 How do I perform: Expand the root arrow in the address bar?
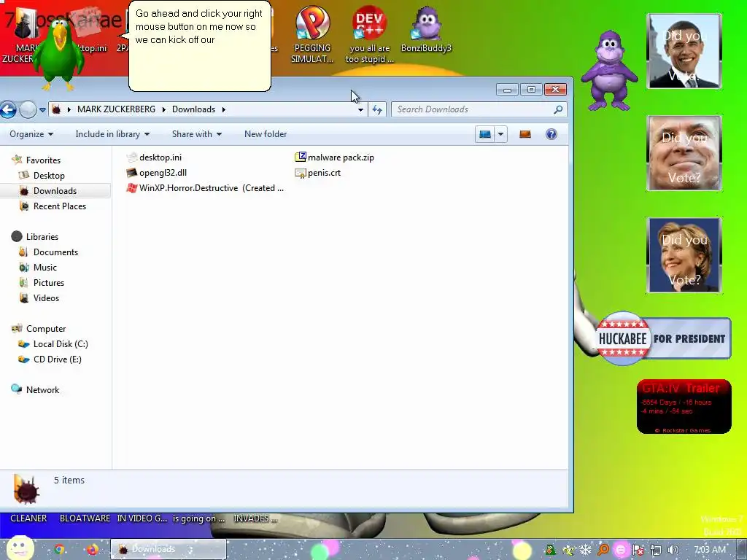point(69,109)
